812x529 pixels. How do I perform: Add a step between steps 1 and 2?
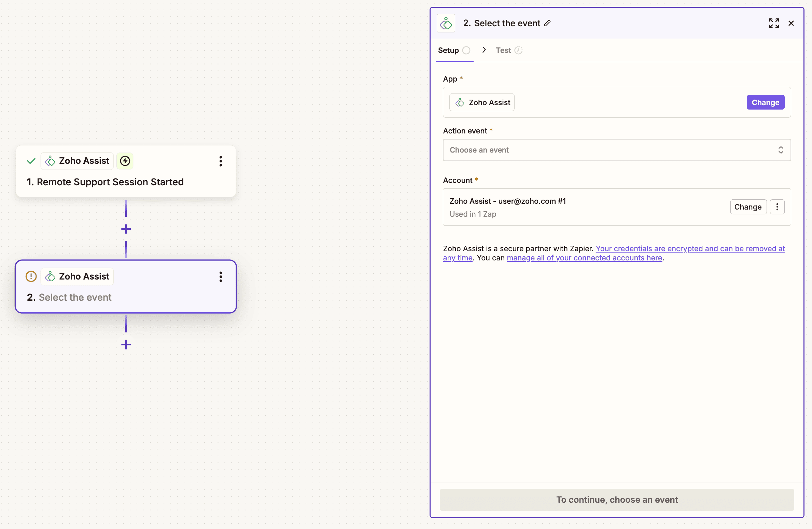click(x=126, y=229)
